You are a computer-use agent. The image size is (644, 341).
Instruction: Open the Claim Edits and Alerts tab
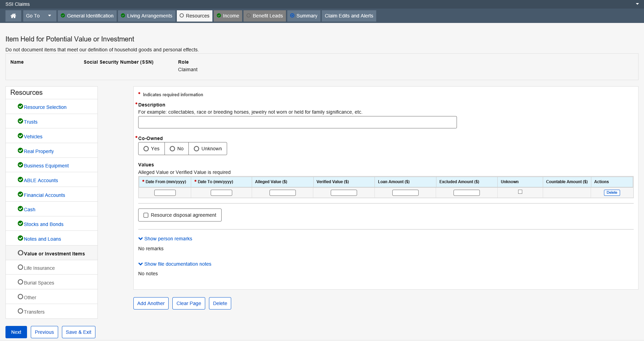tap(349, 16)
